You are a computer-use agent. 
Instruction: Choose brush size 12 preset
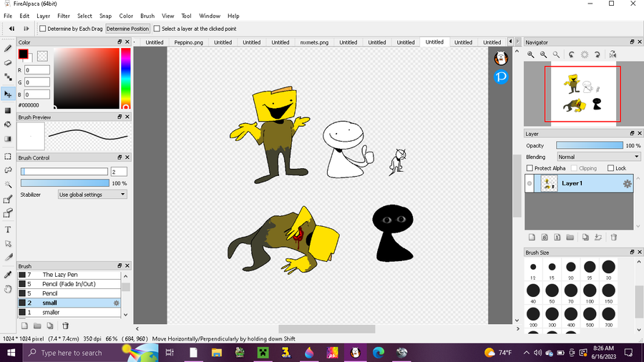(x=533, y=269)
